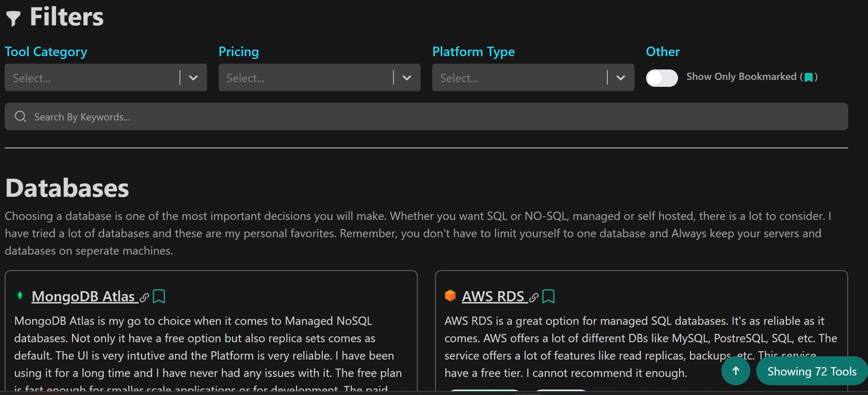Click the Databases intro paragraph
This screenshot has width=868, height=395.
click(418, 233)
